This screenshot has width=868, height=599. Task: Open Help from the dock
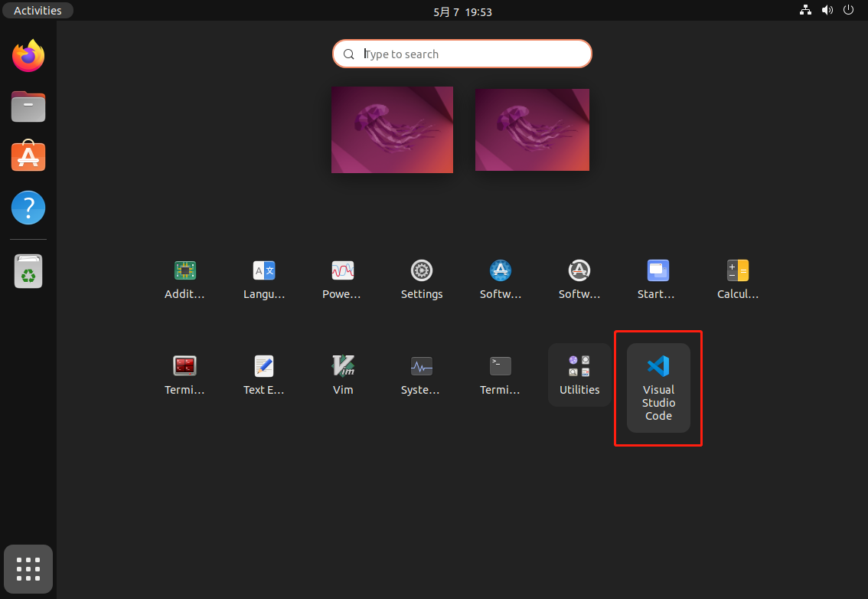pos(28,208)
